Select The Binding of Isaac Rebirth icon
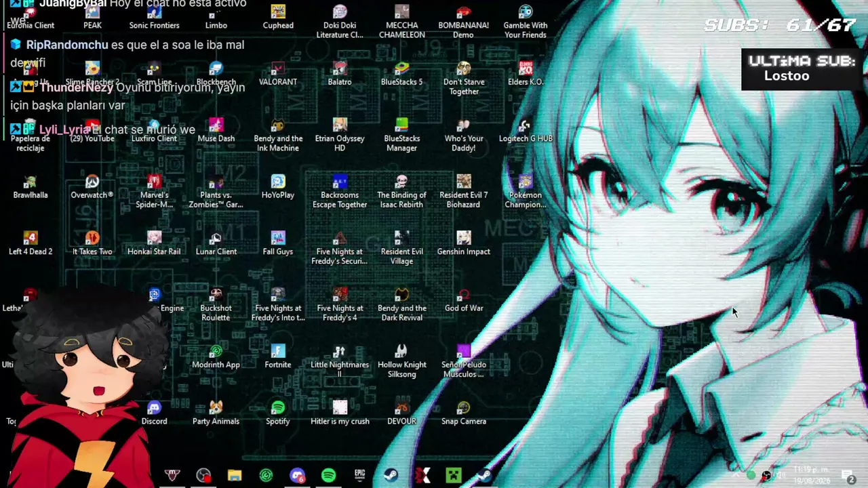Image resolution: width=868 pixels, height=488 pixels. tap(402, 191)
